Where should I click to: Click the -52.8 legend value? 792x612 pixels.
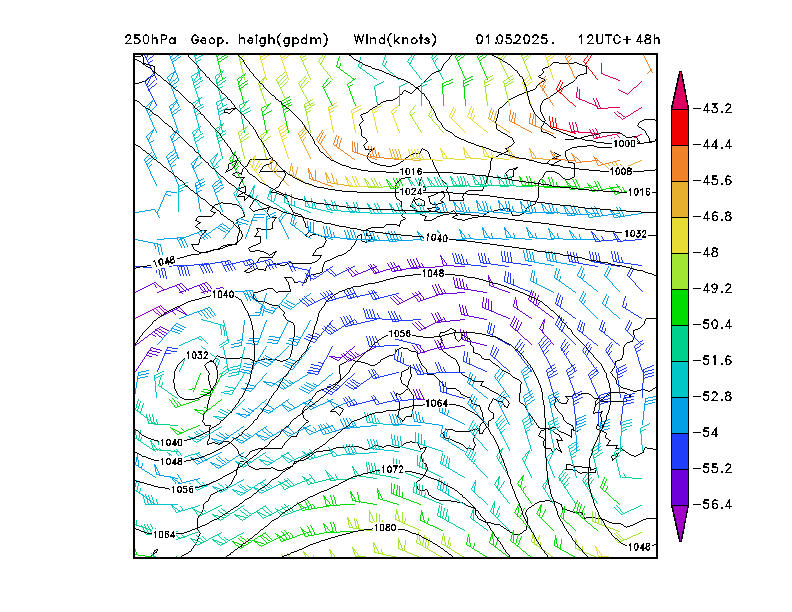tap(713, 396)
